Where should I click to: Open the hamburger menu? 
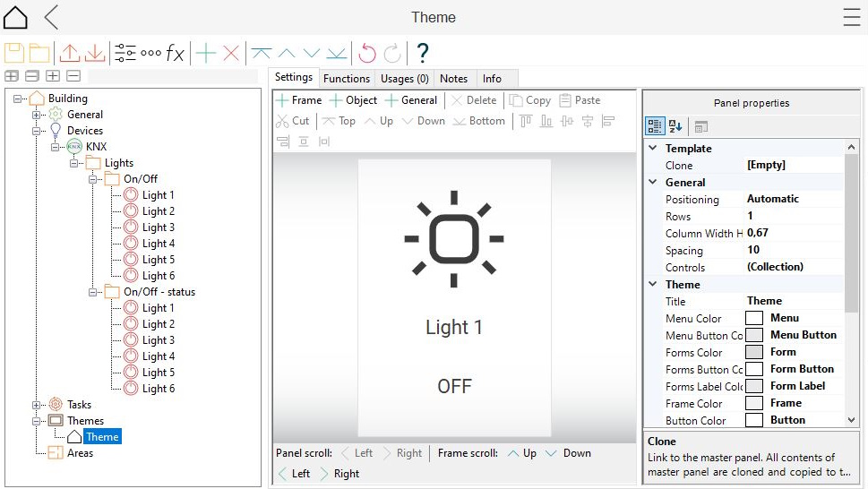click(851, 17)
